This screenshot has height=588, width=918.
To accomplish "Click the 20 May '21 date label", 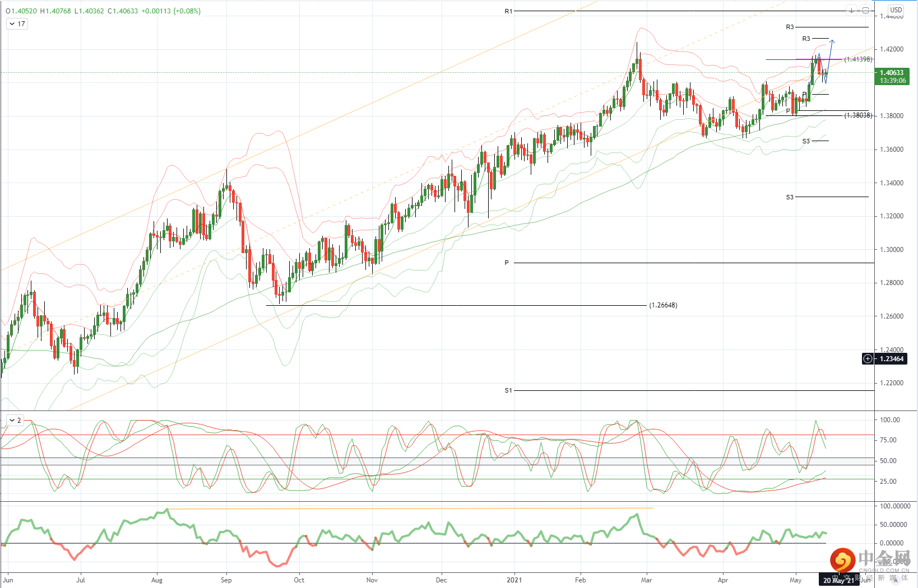I will click(x=839, y=581).
